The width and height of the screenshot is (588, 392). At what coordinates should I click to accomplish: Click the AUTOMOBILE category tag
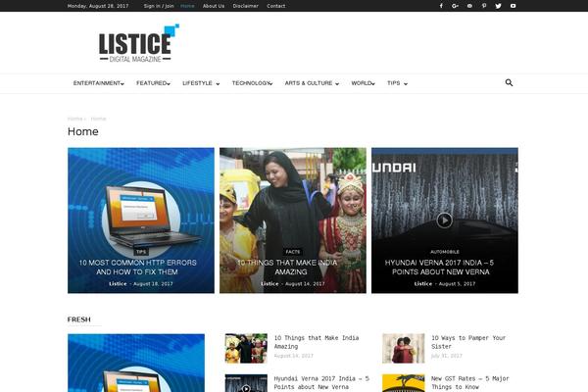click(x=445, y=252)
